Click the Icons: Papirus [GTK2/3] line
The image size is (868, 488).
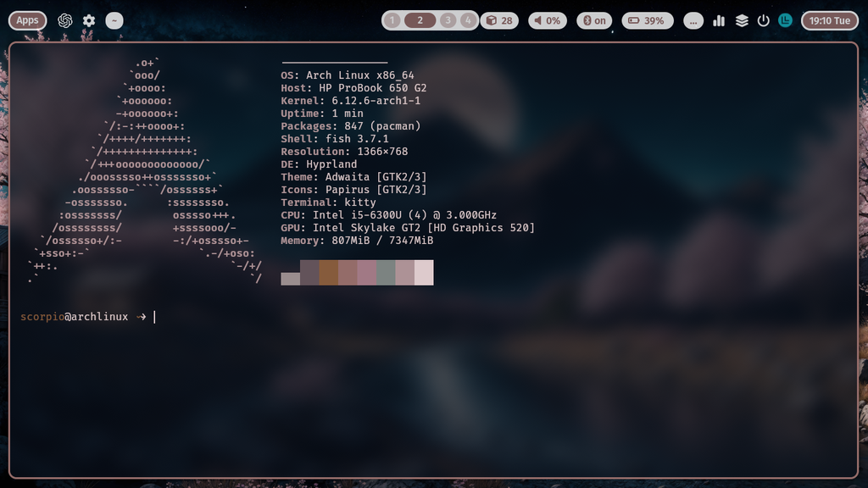(353, 190)
